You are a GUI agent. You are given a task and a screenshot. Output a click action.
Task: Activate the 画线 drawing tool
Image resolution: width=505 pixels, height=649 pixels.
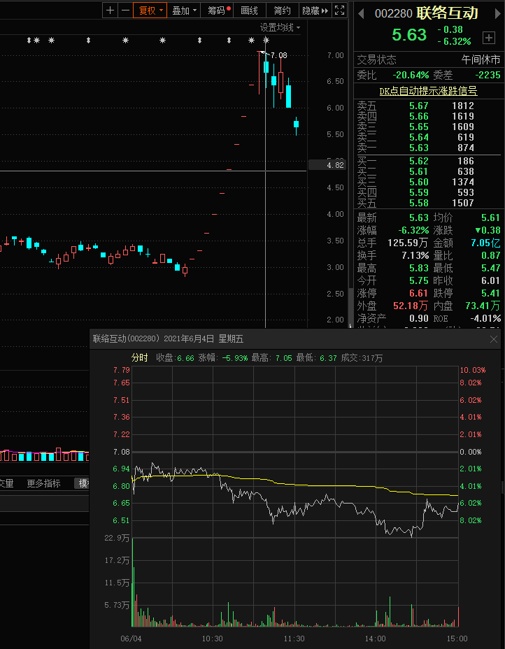coord(250,10)
